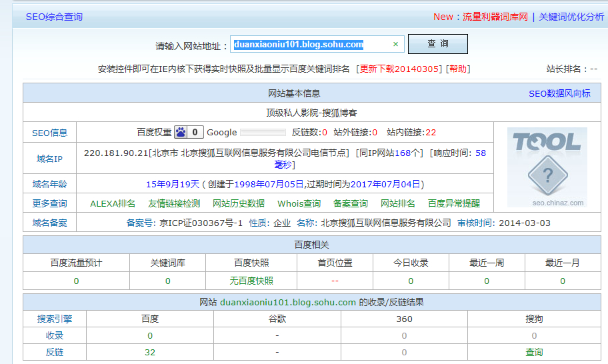The height and width of the screenshot is (364, 608).
Task: Click the 谷歌 column header
Action: click(277, 319)
